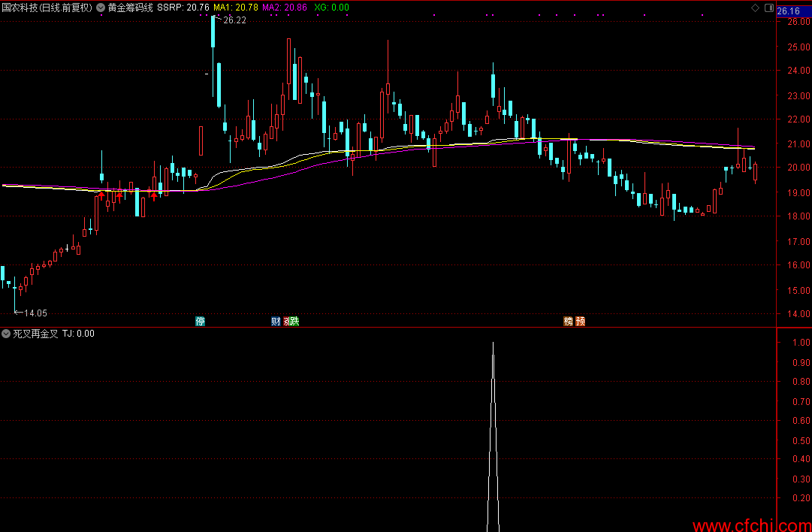Click the second red buy arrow signal
812x532 pixels.
coord(119,196)
